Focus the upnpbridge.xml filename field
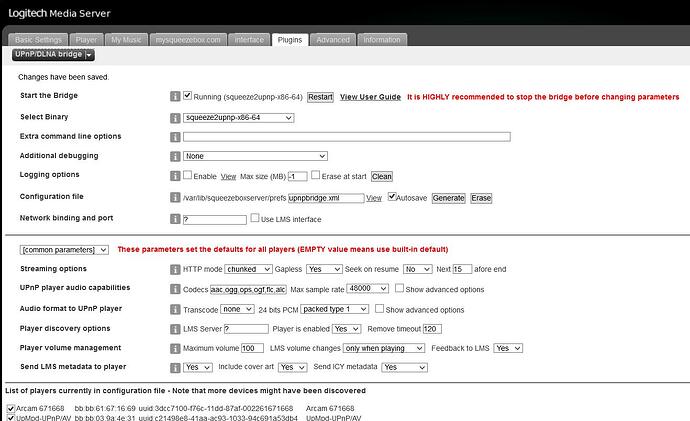This screenshot has width=690, height=421. click(x=326, y=198)
